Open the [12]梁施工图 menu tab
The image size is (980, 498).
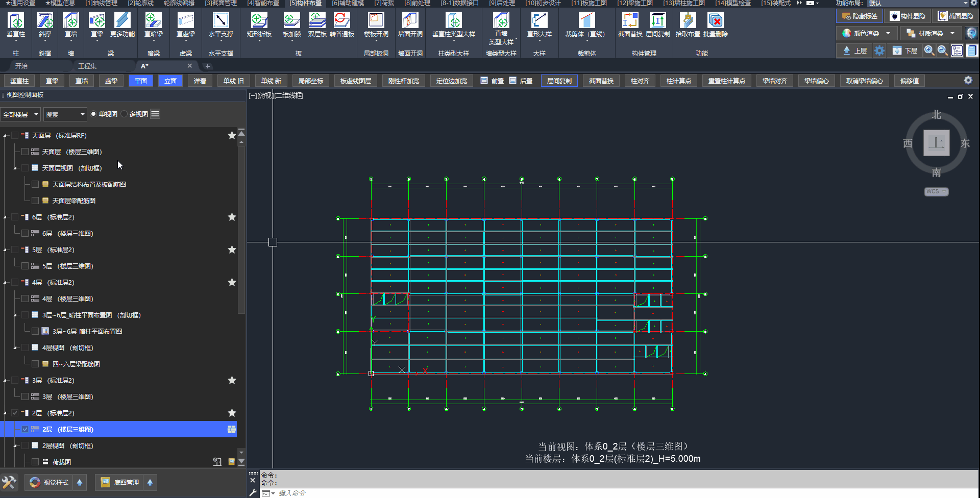coord(634,3)
